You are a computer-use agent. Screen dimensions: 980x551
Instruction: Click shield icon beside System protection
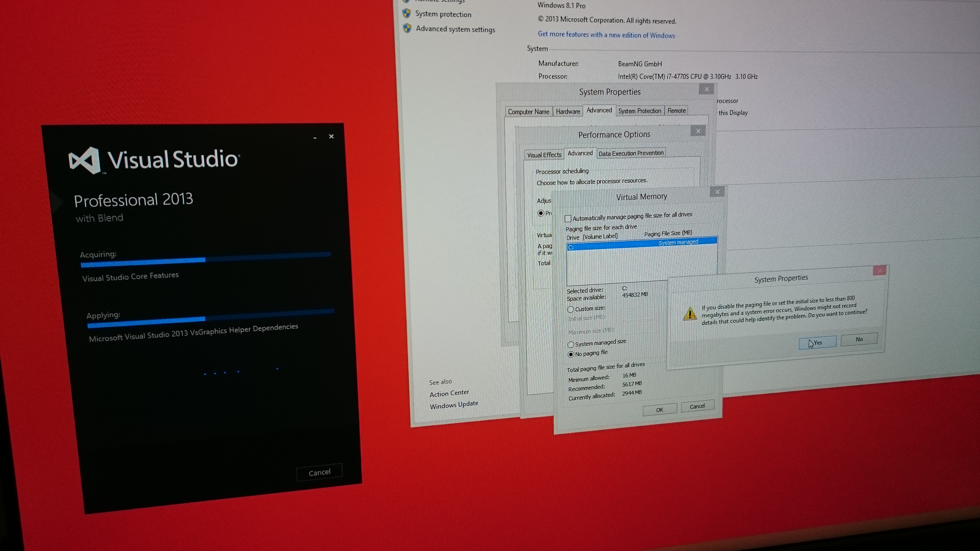point(407,13)
